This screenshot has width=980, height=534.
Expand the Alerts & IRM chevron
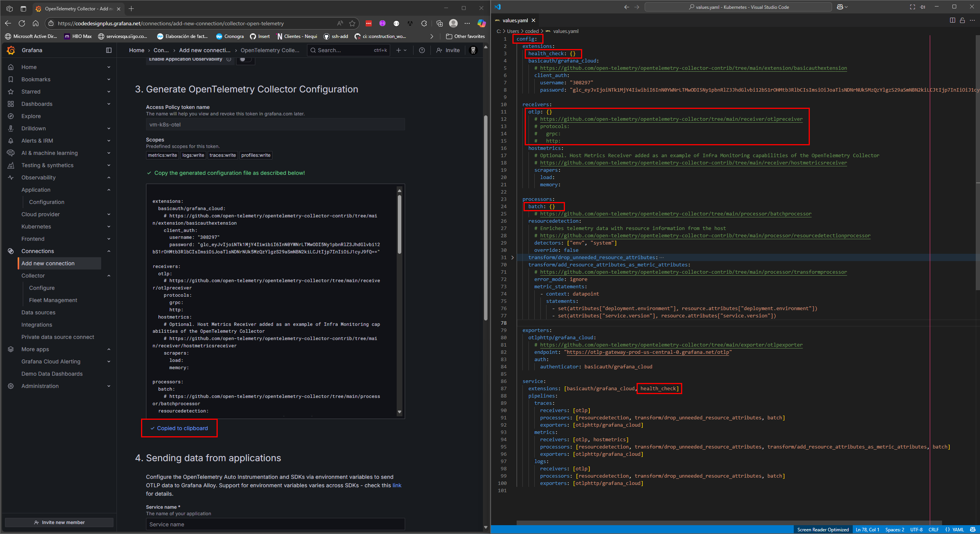[109, 141]
